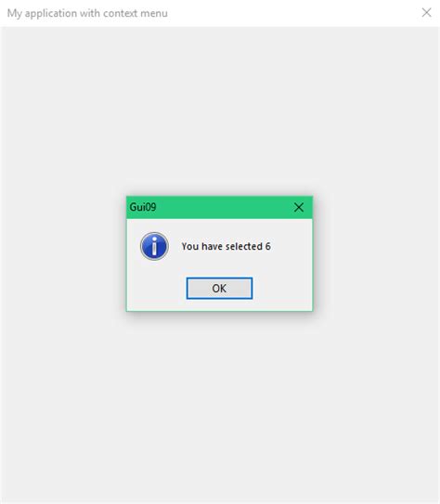Image resolution: width=440 pixels, height=504 pixels.
Task: Click gray window area right of the dialog
Action: coord(376,254)
